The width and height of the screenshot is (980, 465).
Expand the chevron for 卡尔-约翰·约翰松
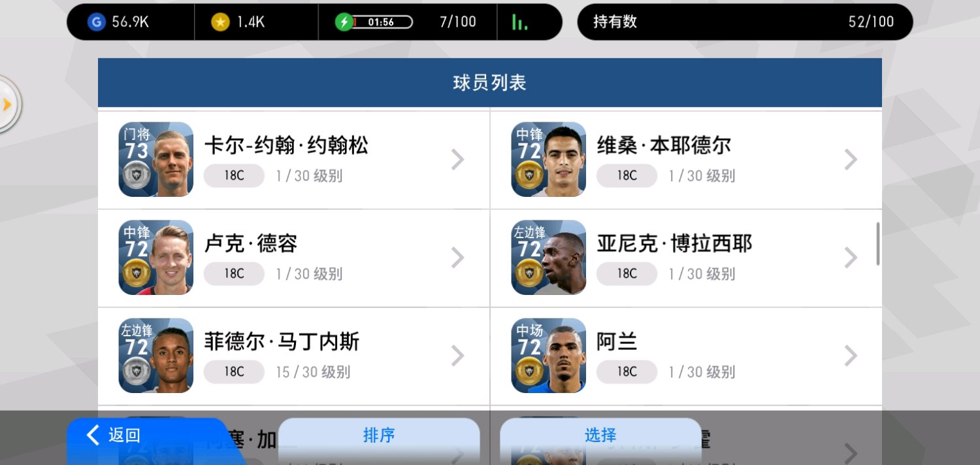tap(458, 160)
